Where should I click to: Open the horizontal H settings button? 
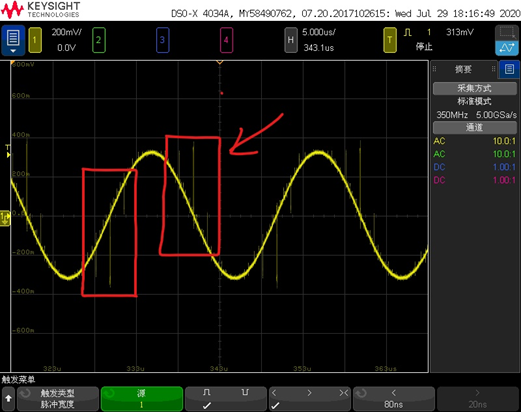pos(291,40)
